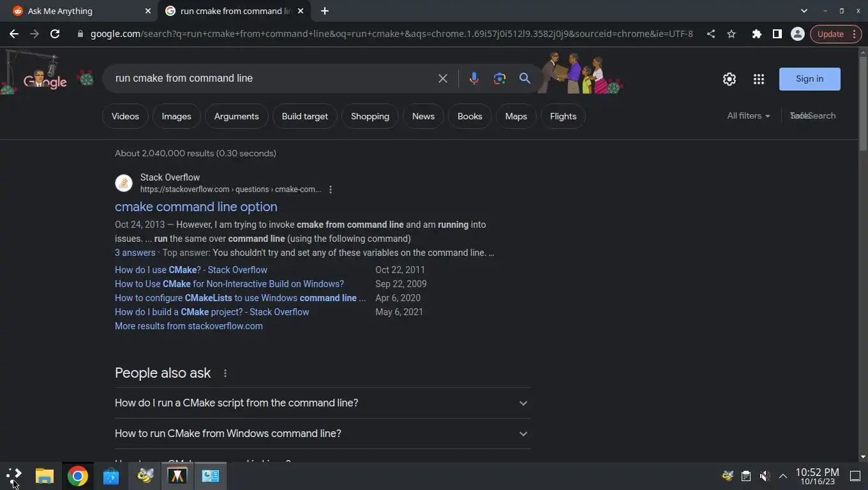Image resolution: width=868 pixels, height=490 pixels.
Task: Click the forward navigation arrow
Action: click(34, 34)
